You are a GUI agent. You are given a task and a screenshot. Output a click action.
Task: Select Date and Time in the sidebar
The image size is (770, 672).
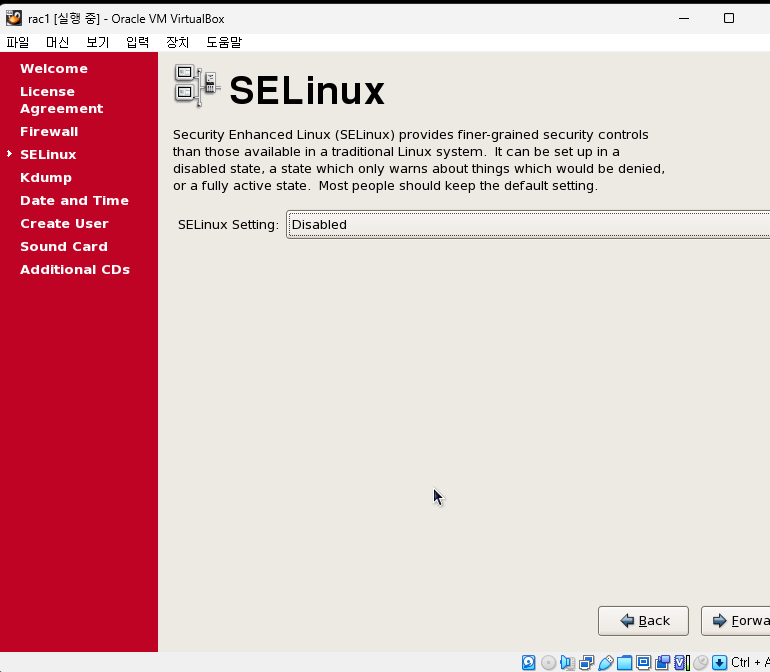[74, 200]
